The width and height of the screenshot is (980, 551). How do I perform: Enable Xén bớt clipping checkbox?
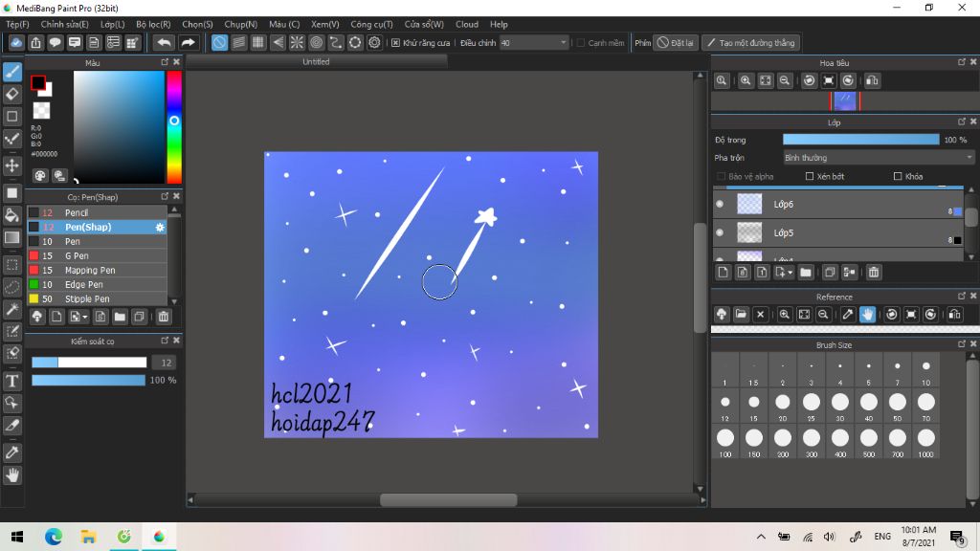tap(810, 177)
